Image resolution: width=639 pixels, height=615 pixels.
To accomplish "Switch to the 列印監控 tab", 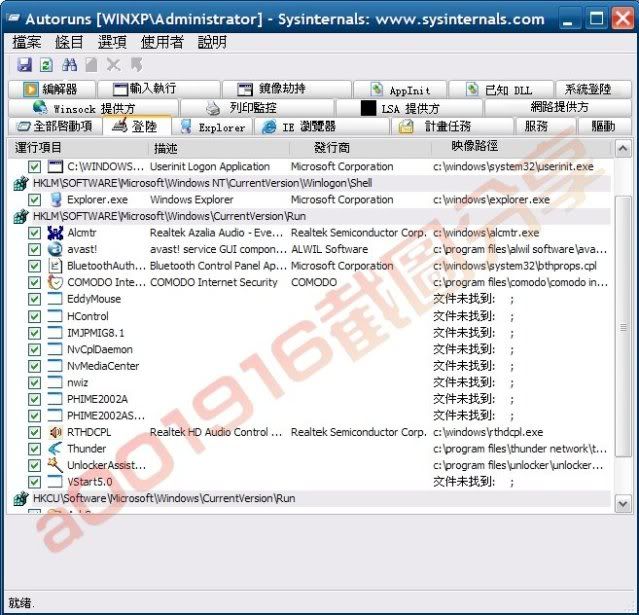I will point(257,108).
